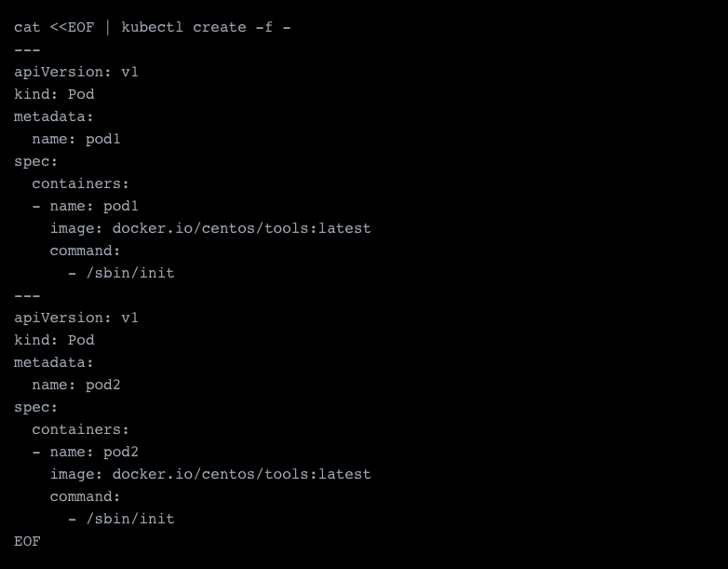Click the <<EOF heredoc marker on first line

tap(72, 27)
